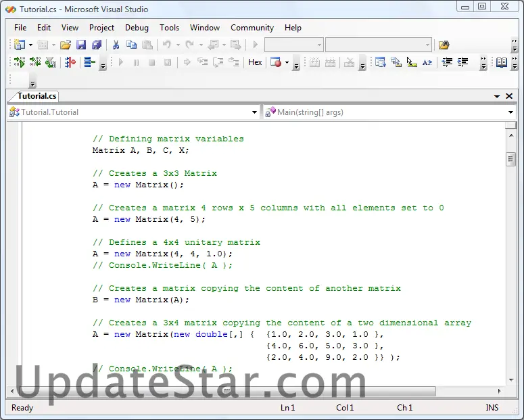
Task: Click the horizontal scrollbar right arrow
Action: point(499,391)
